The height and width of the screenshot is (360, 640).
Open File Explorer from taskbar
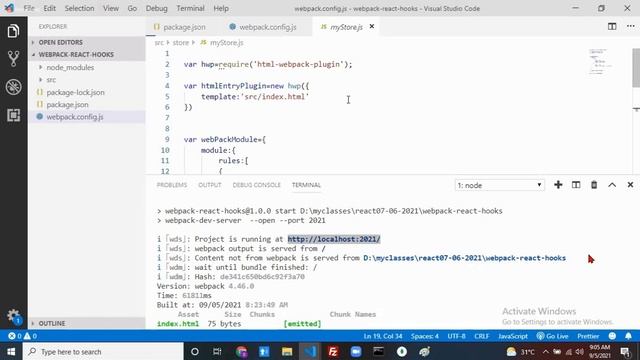(287, 351)
